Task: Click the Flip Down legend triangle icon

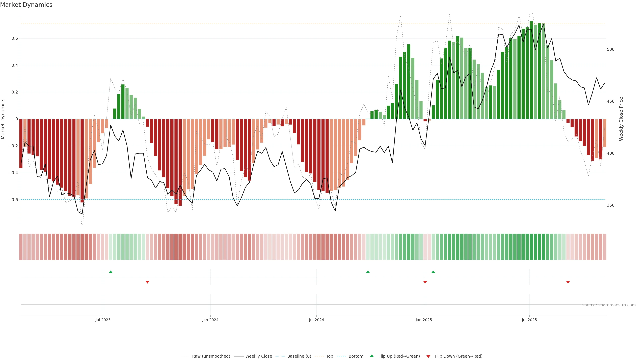Action: [428, 356]
